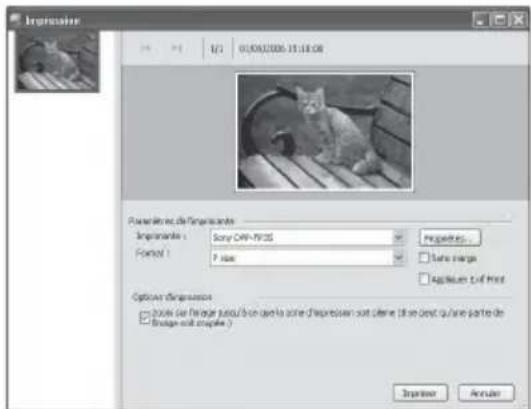Select the cat thumbnail in the left panel

57,62
